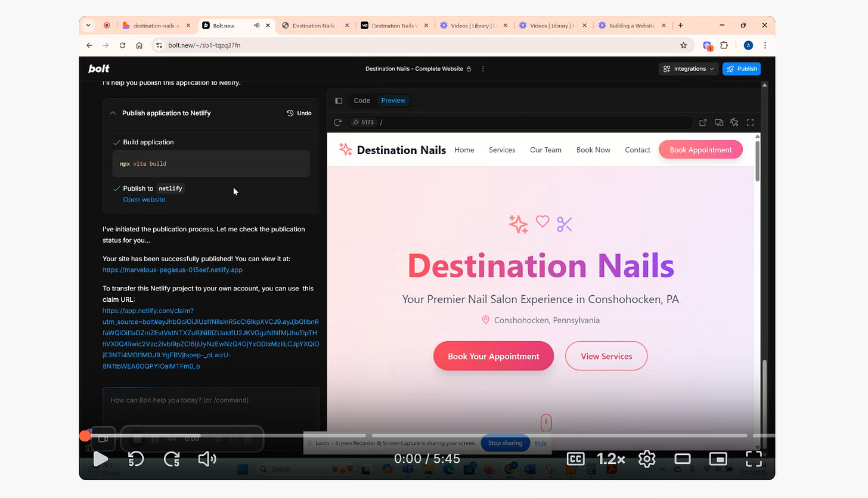Mute Bolt.new tab speaker icon
Screen dimensions: 868x498
256,26
